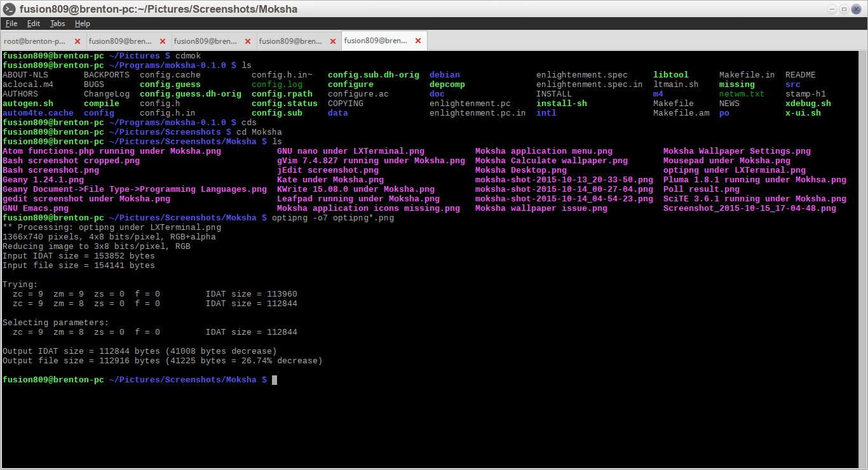The height and width of the screenshot is (470, 868).
Task: Switch to the third fusion809@bren tab
Action: click(291, 40)
